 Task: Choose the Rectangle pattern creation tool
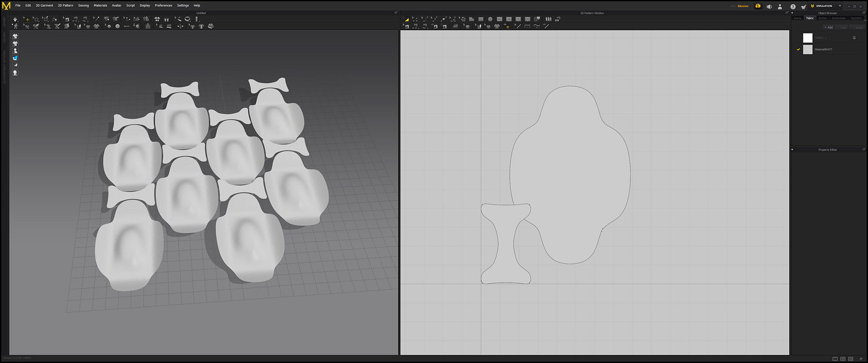point(480,19)
